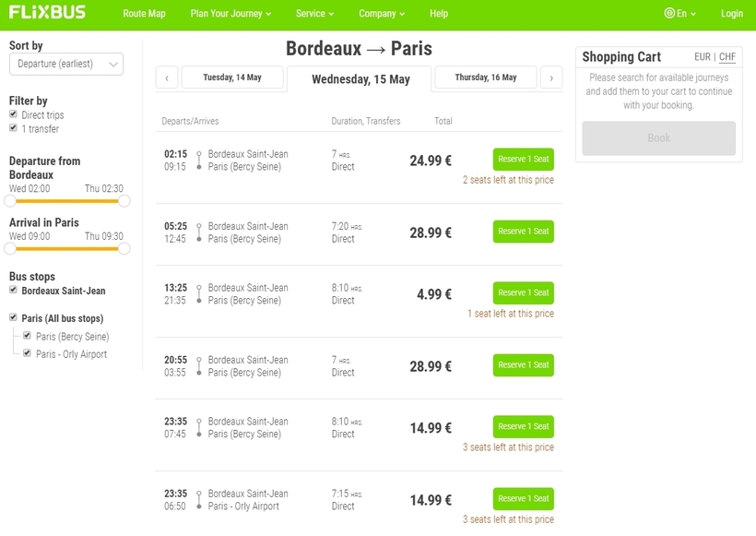Uncheck Paris - Orly Airport stop
The width and height of the screenshot is (756, 536).
[28, 353]
